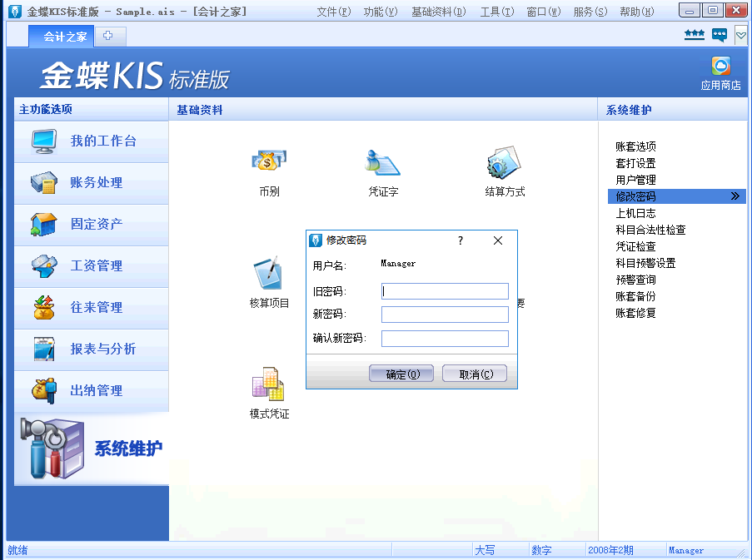Open the 功能(V) menu
The height and width of the screenshot is (560, 752).
(381, 12)
